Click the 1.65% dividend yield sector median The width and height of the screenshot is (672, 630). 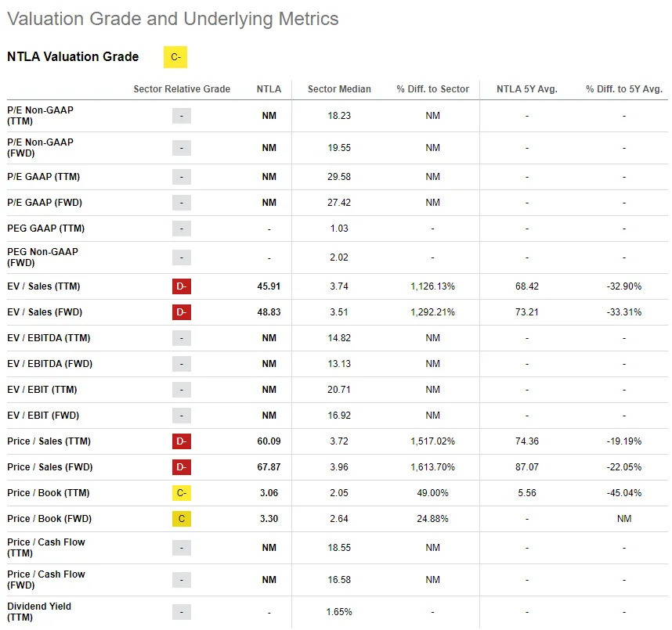[x=339, y=612]
